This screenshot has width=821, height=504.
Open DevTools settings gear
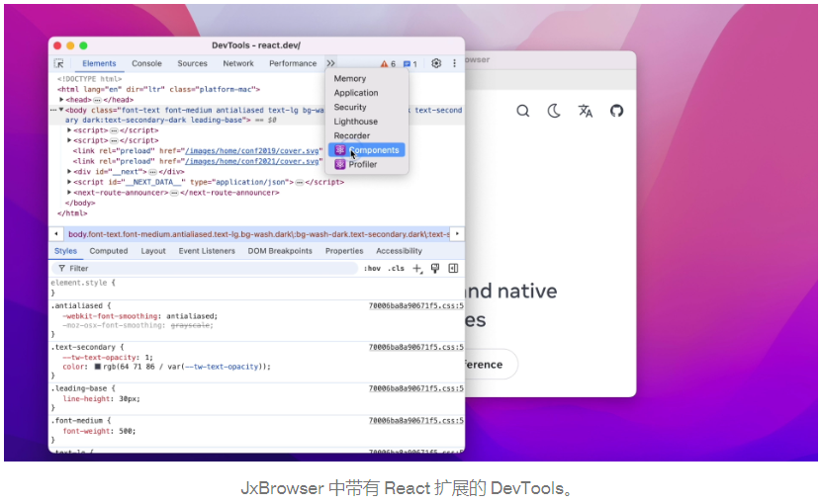click(x=436, y=63)
